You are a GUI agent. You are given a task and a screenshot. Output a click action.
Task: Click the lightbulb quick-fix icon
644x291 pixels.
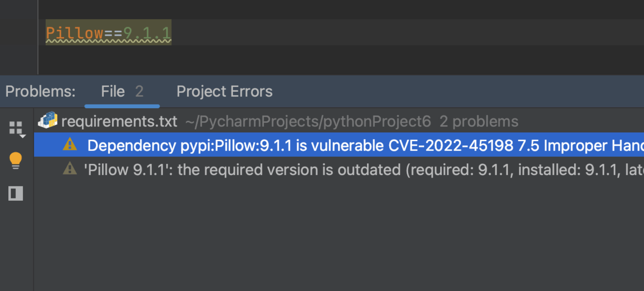tap(16, 161)
